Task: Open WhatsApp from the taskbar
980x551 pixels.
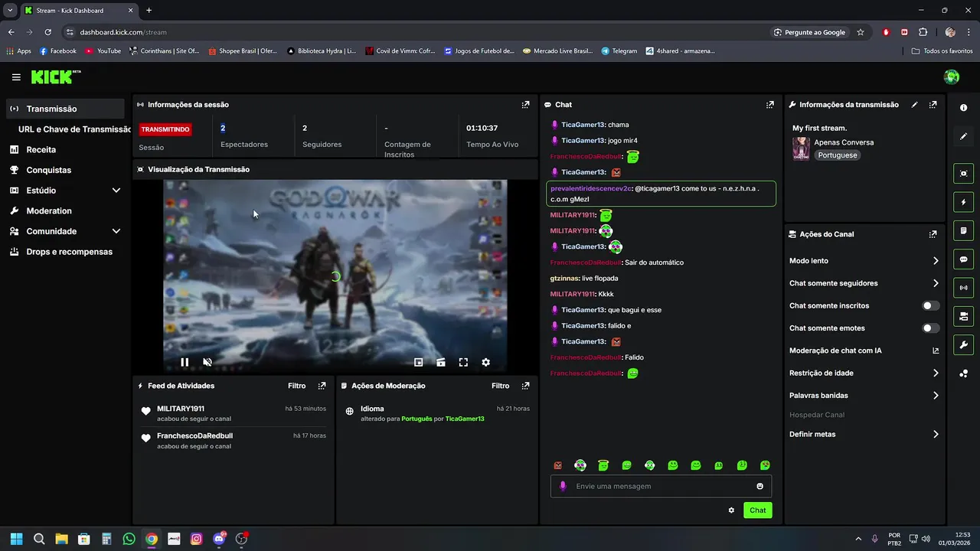Action: pos(129,539)
